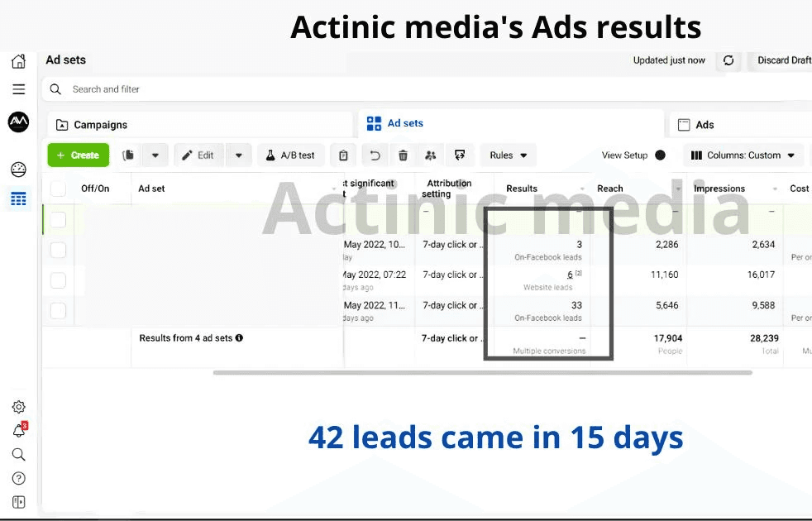Tick the checkbox in the first blank ad set row
This screenshot has height=521, width=812.
point(58,220)
